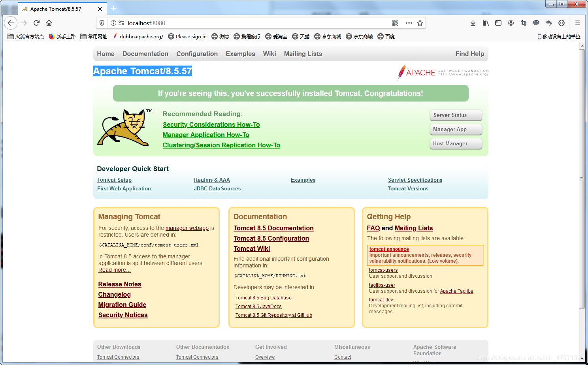
Task: Go to Home in Tomcat nav
Action: (x=106, y=54)
